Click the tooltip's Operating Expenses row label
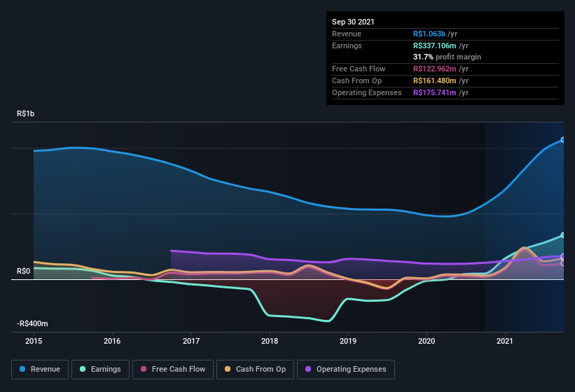 (x=367, y=92)
